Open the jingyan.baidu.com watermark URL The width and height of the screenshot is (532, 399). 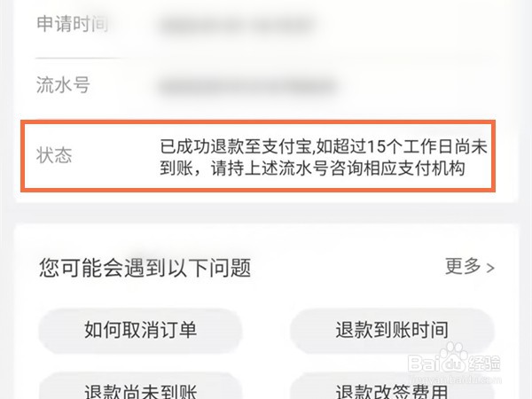pyautogui.click(x=455, y=379)
